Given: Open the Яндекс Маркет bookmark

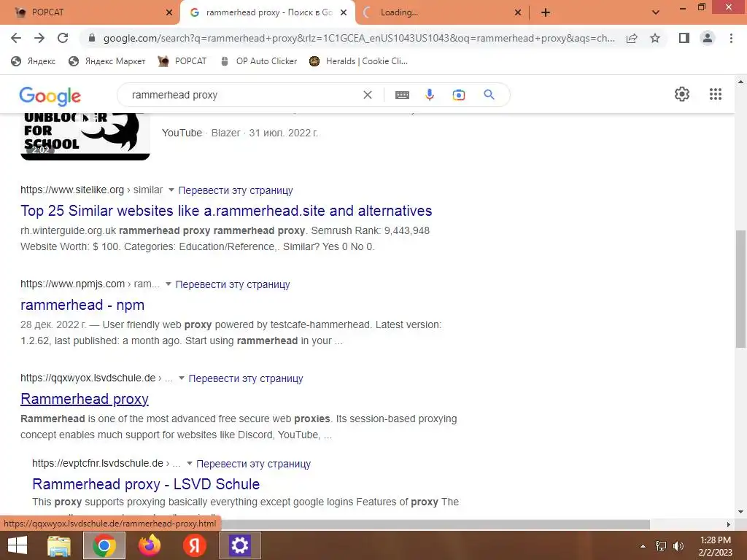Looking at the screenshot, I should (107, 61).
